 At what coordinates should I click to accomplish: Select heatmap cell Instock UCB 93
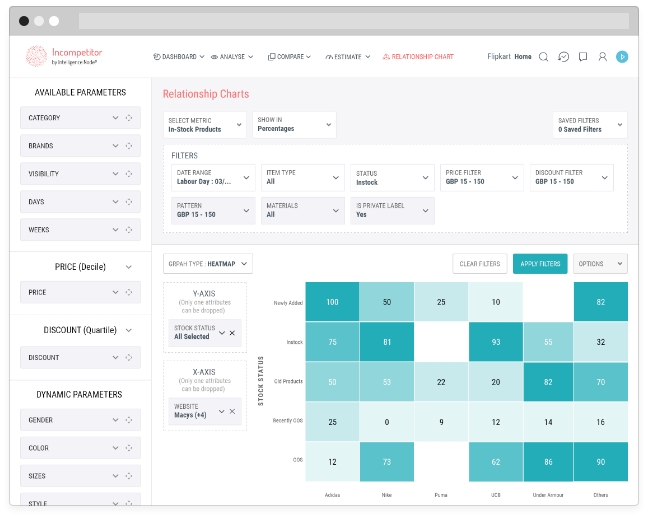[x=496, y=342]
